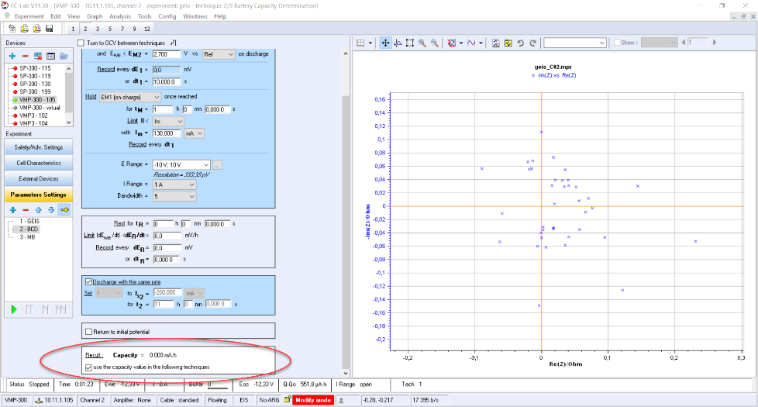The height and width of the screenshot is (407, 758).
Task: Expand the graph layout dropdown arrow
Action: pyautogui.click(x=370, y=43)
